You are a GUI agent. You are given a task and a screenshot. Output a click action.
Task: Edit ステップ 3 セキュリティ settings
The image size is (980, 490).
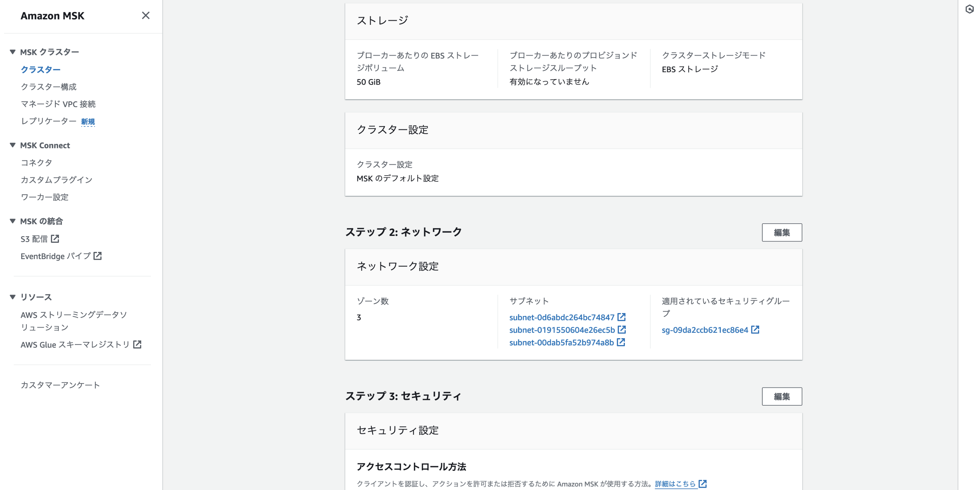(x=781, y=397)
